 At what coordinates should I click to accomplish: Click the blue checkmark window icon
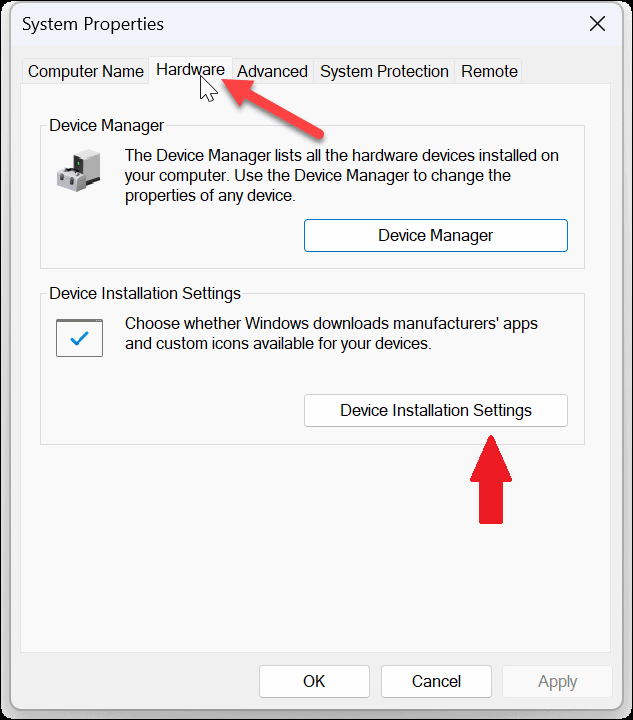(79, 338)
